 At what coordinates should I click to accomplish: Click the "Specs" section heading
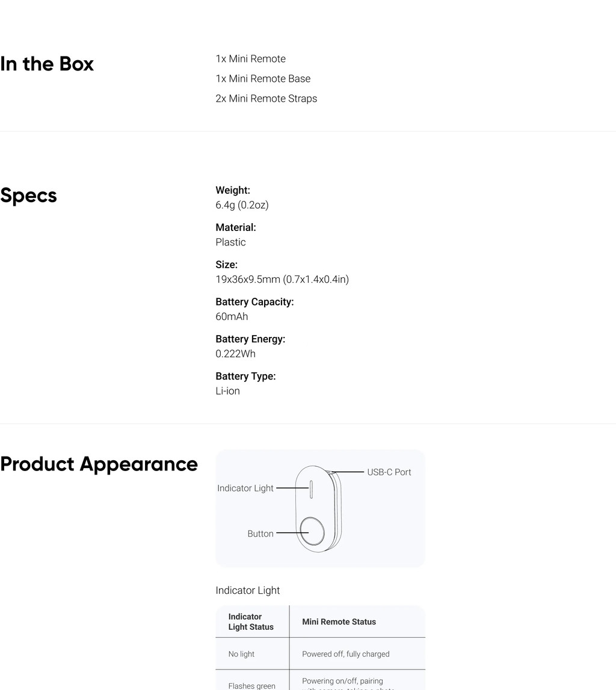[x=28, y=196]
